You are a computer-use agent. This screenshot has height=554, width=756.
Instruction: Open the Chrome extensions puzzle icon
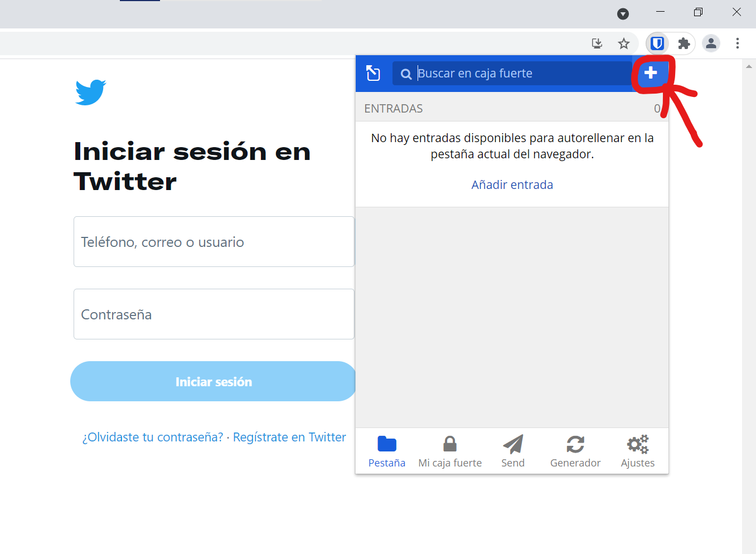(x=684, y=43)
